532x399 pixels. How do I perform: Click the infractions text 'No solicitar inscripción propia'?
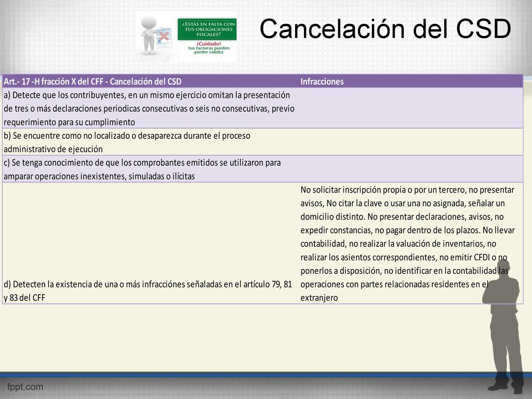click(x=407, y=244)
